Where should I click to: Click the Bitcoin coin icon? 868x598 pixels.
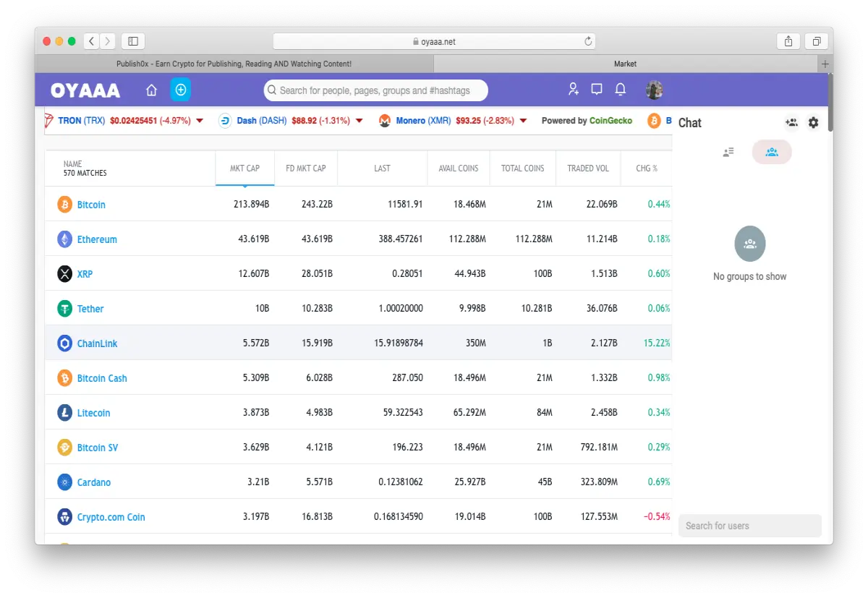(65, 205)
